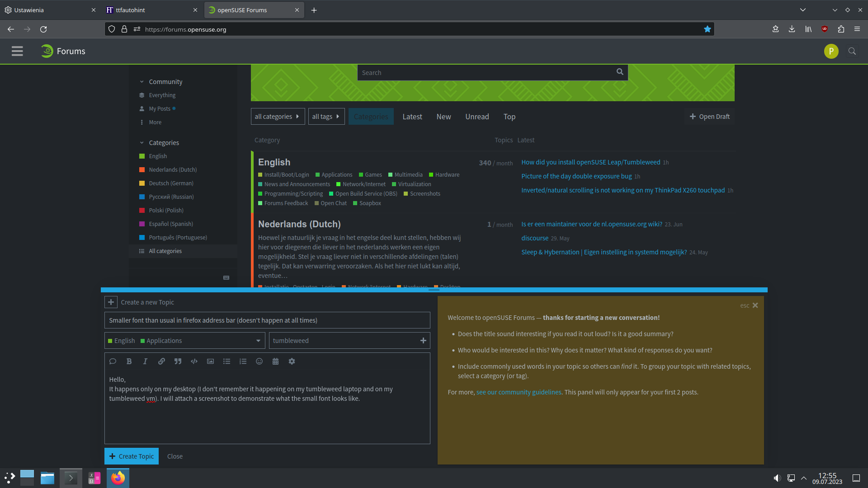Insert date using the calendar icon
The height and width of the screenshot is (488, 868).
[x=275, y=361]
